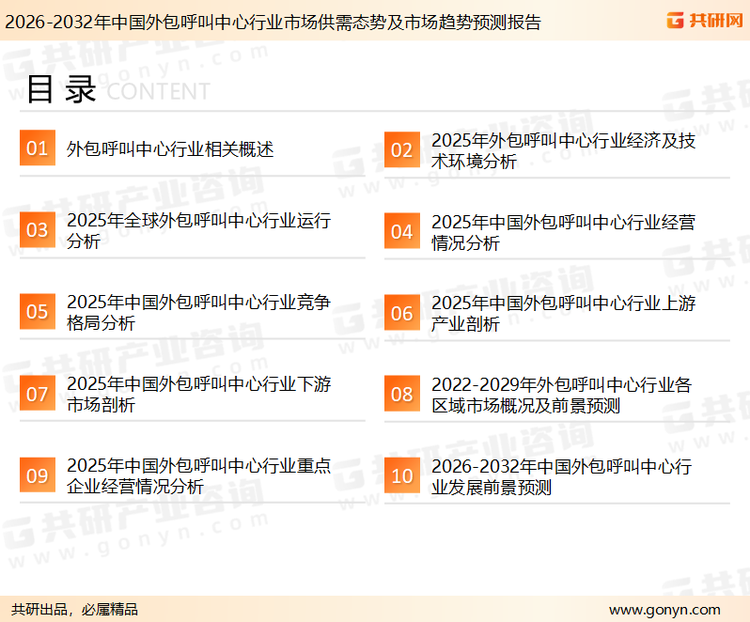The width and height of the screenshot is (750, 622).
Task: Open chapter 2025年中国外包呼叫中心行业竞争格局分析
Action: 199,312
